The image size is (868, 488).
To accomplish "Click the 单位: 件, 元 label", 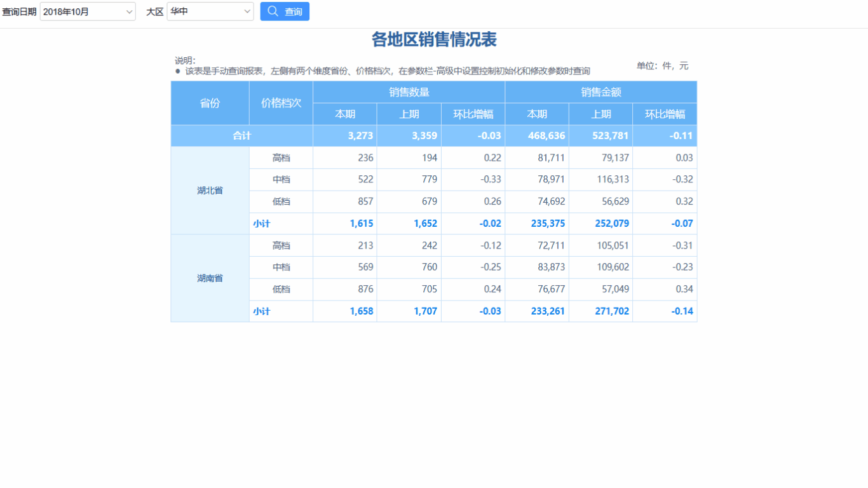I will tap(663, 65).
